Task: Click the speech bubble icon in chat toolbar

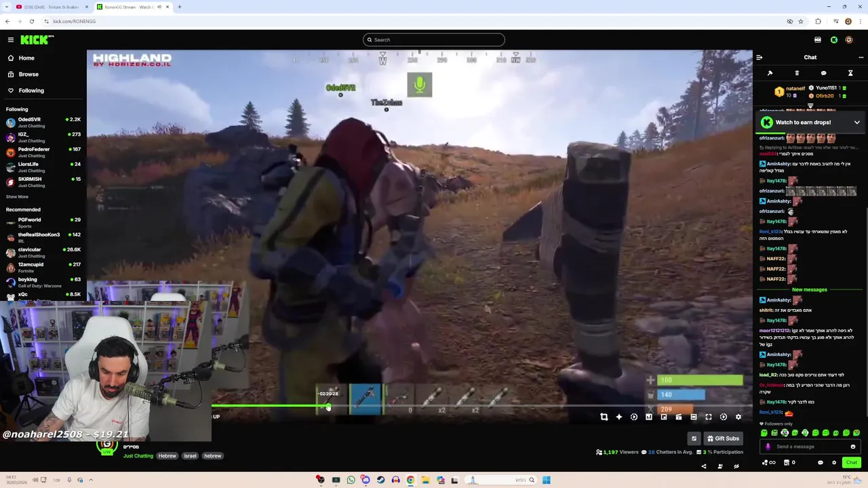Action: point(823,73)
